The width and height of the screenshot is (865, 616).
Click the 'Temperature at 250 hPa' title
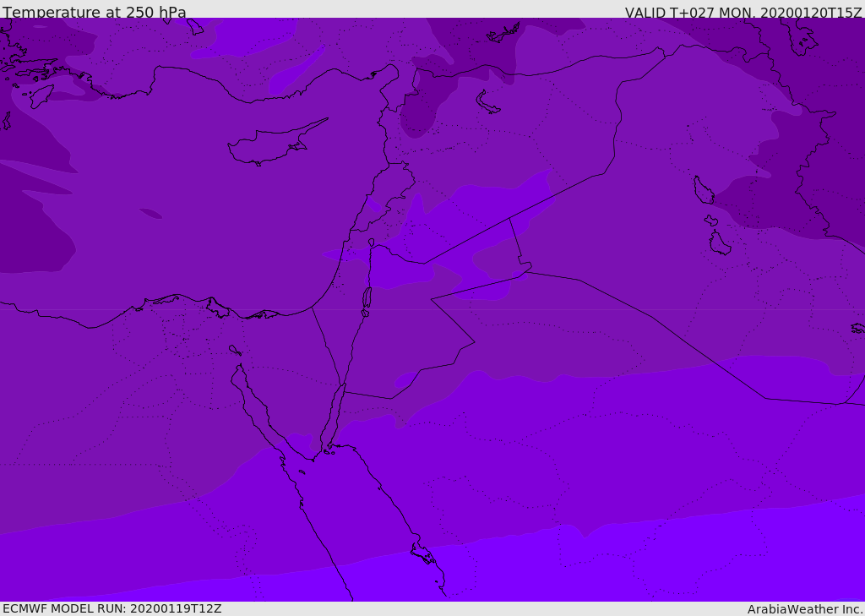95,12
